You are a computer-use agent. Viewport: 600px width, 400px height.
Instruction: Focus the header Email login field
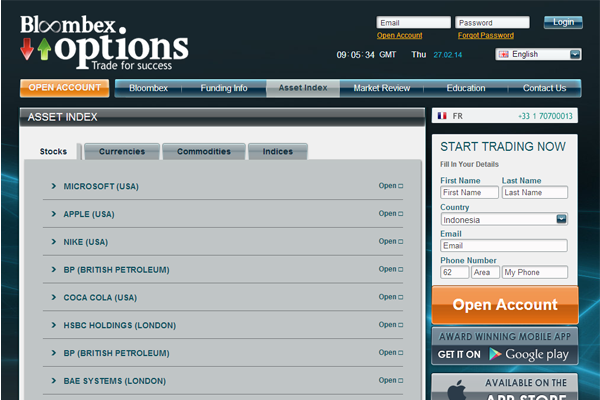click(x=414, y=23)
